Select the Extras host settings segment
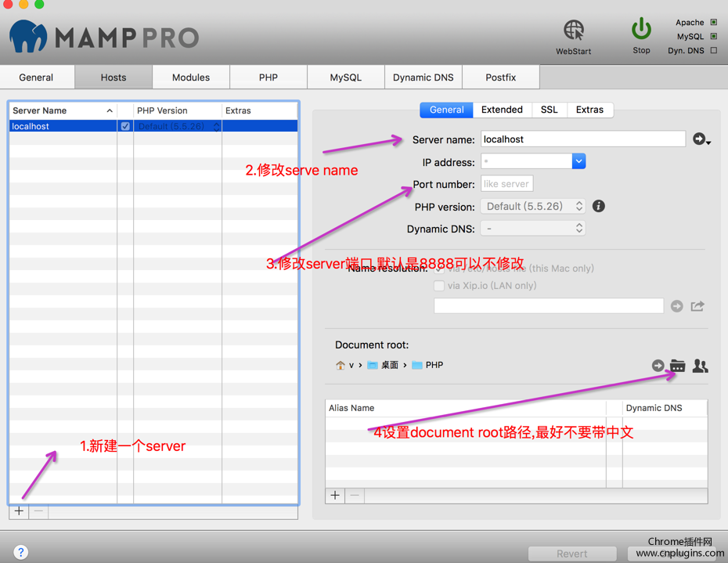The image size is (728, 563). point(589,110)
